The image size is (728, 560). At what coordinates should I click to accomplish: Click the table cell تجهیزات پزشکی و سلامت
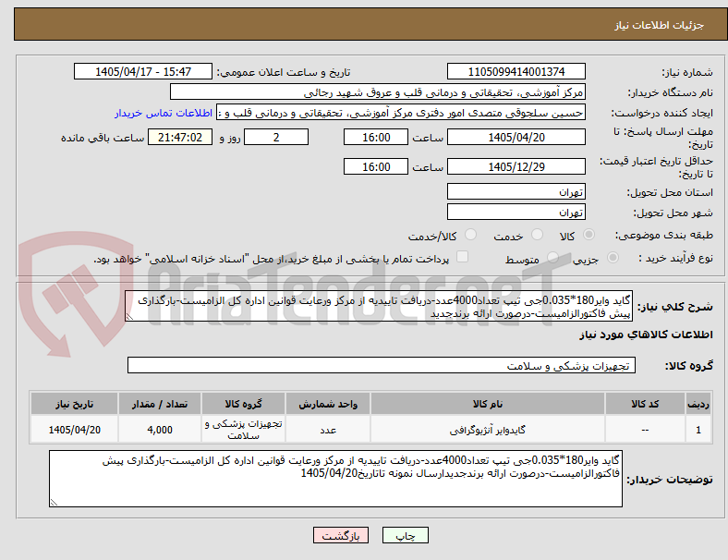(243, 430)
